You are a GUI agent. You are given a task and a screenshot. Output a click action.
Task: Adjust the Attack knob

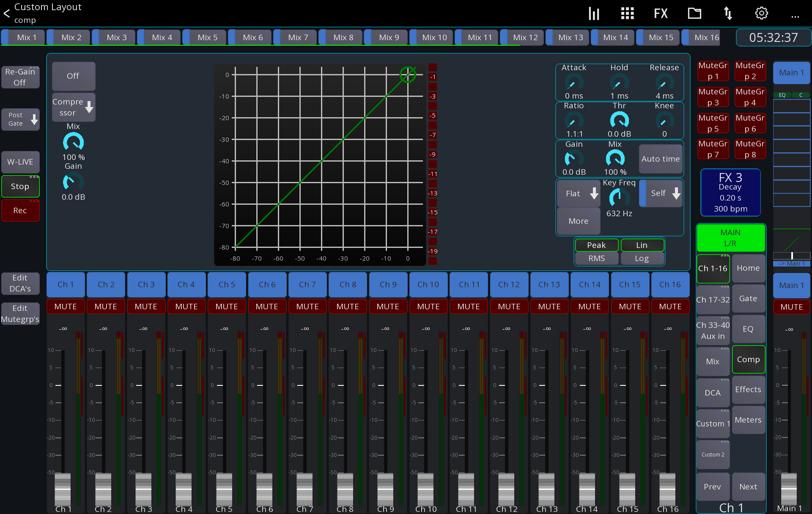(x=574, y=82)
